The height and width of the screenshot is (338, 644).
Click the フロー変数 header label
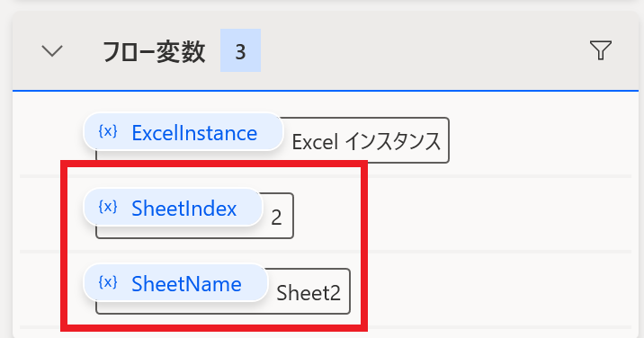[154, 52]
